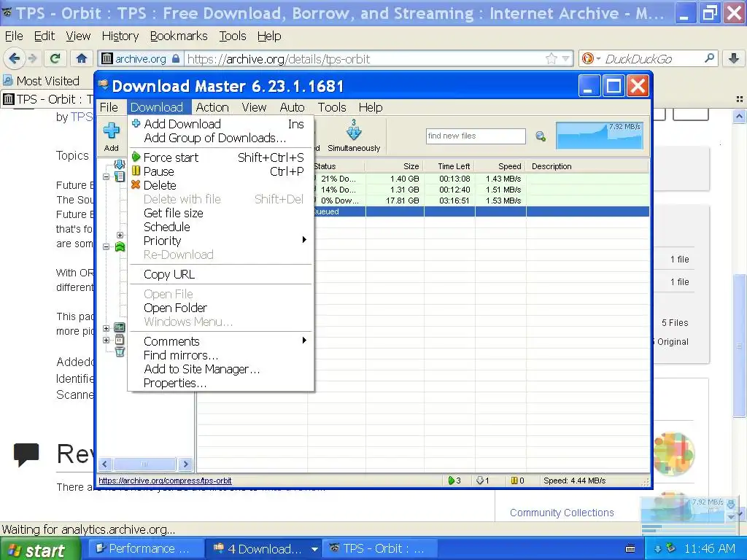Expand the calendar history tree node
The height and width of the screenshot is (560, 747).
click(107, 340)
